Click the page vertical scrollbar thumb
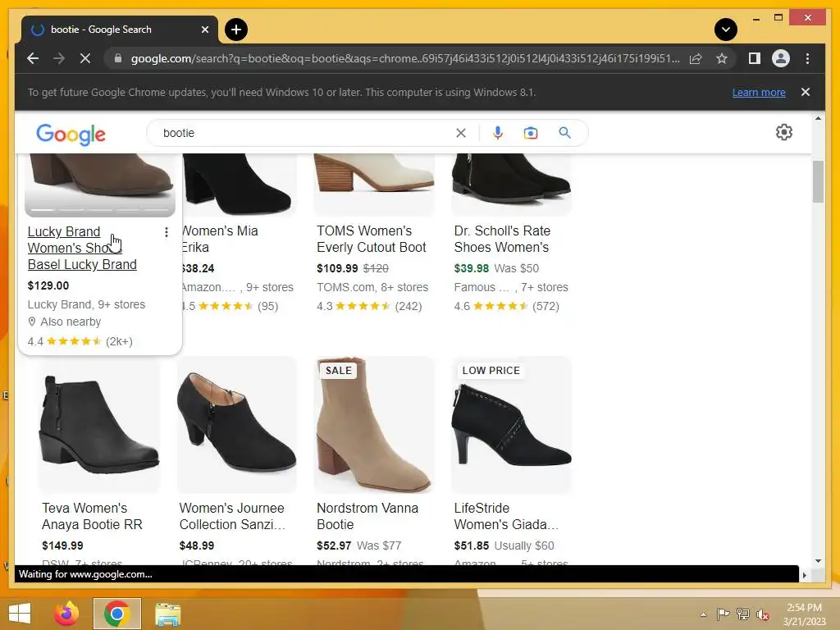840x630 pixels. point(818,181)
